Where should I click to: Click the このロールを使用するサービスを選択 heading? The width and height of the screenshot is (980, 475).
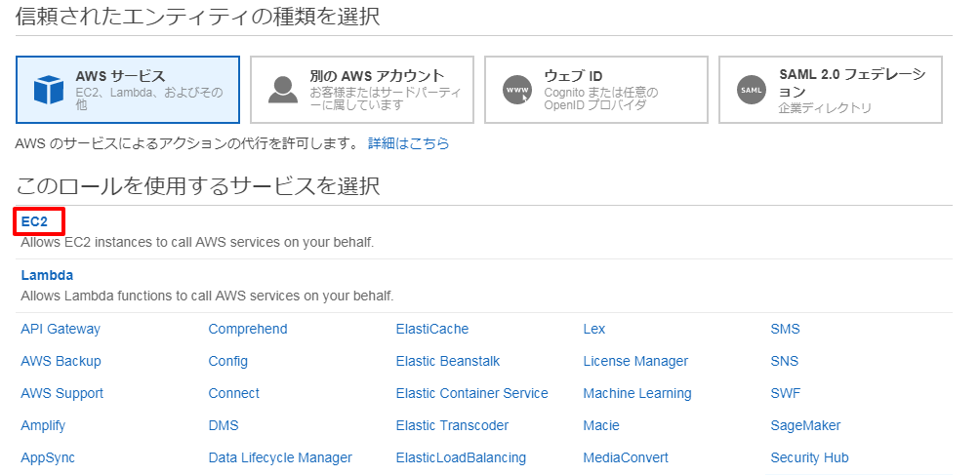(x=197, y=186)
